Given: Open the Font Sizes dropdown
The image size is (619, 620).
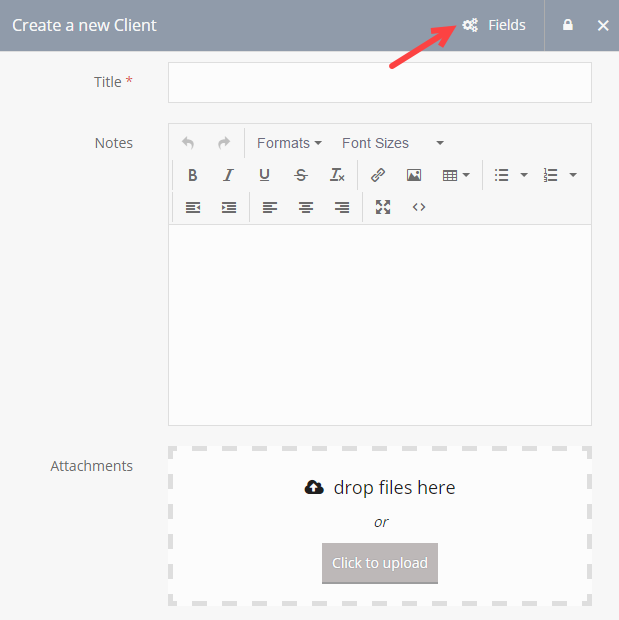Looking at the screenshot, I should tap(392, 143).
